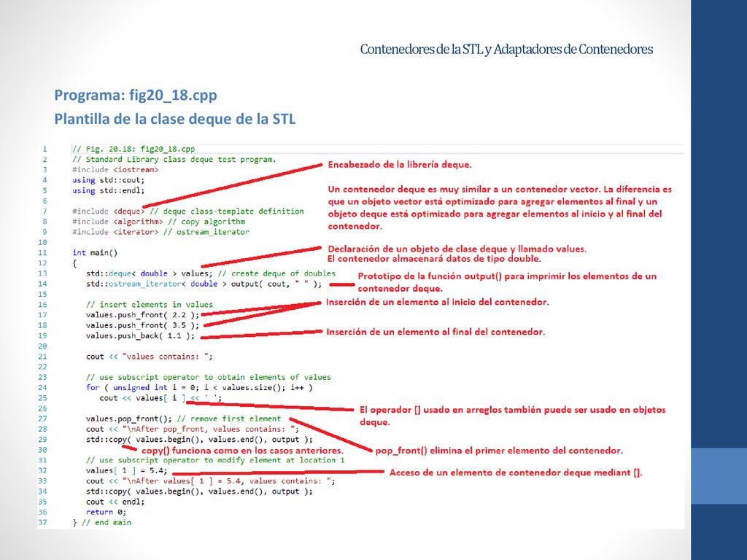Click 'using std::endl;' code line

point(108,190)
